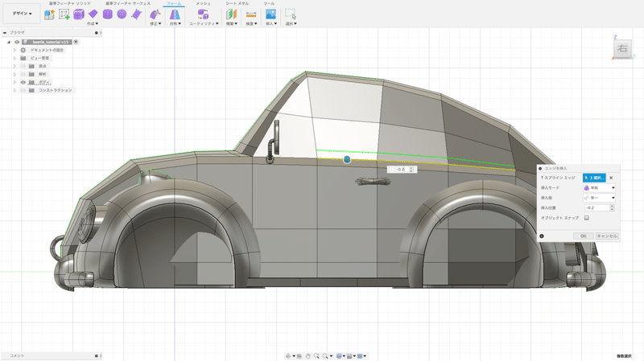Open the Design (デザイン) workspace dropdown
The height and width of the screenshot is (361, 644).
(22, 14)
